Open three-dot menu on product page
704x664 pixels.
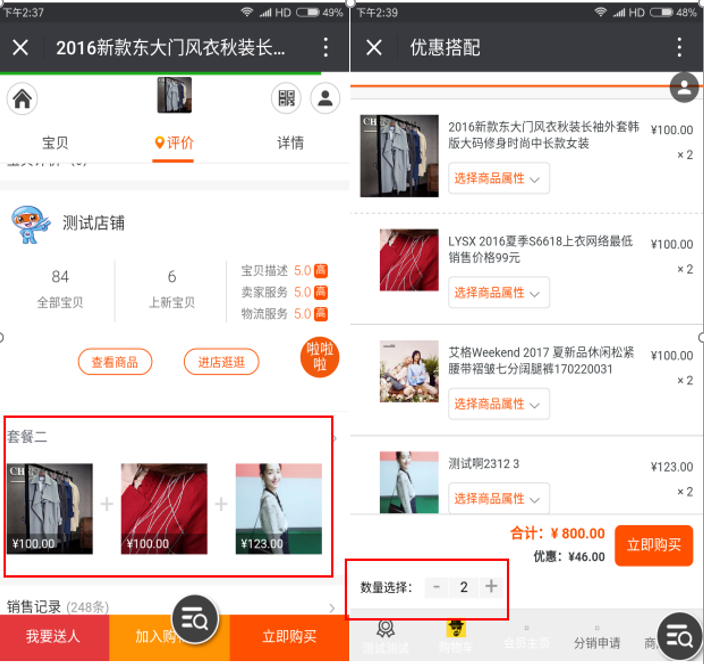coord(326,48)
